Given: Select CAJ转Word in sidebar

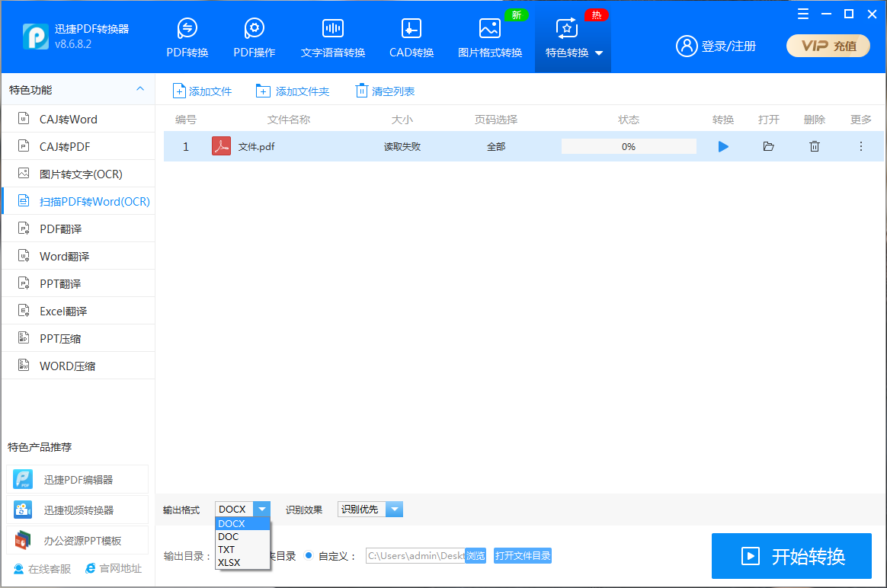Looking at the screenshot, I should tap(78, 119).
